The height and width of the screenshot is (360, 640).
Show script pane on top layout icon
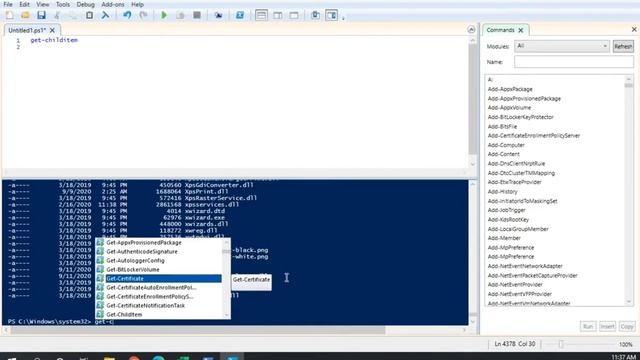coord(261,16)
